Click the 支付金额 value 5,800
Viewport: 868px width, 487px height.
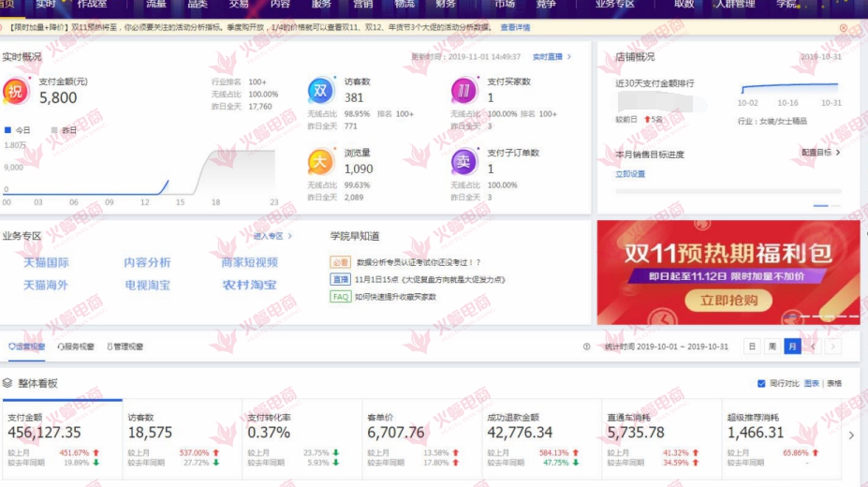coord(58,98)
